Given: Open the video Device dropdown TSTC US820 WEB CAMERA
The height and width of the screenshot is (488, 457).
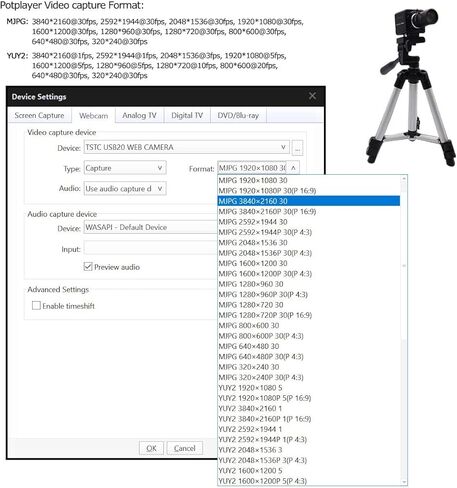Looking at the screenshot, I should coord(187,147).
